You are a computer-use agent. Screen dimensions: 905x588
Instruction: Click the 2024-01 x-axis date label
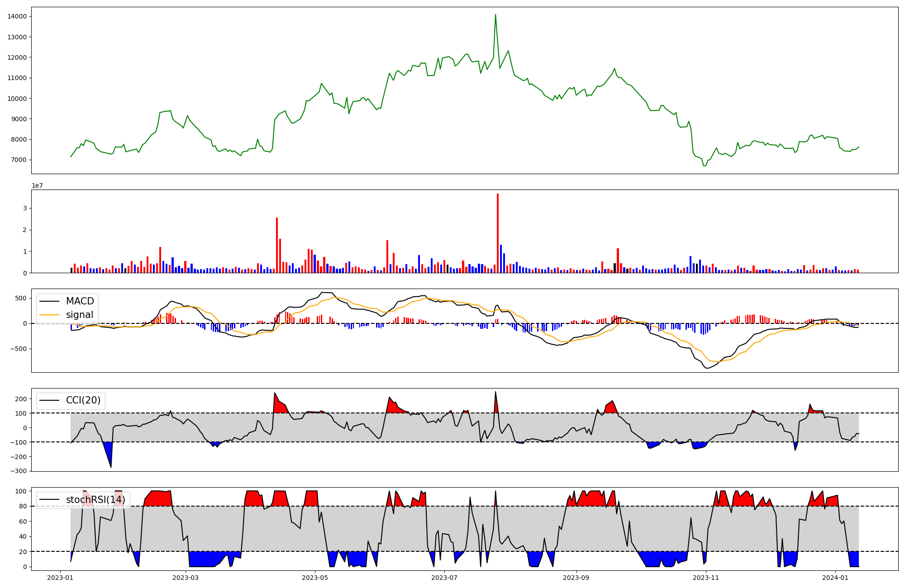[835, 578]
